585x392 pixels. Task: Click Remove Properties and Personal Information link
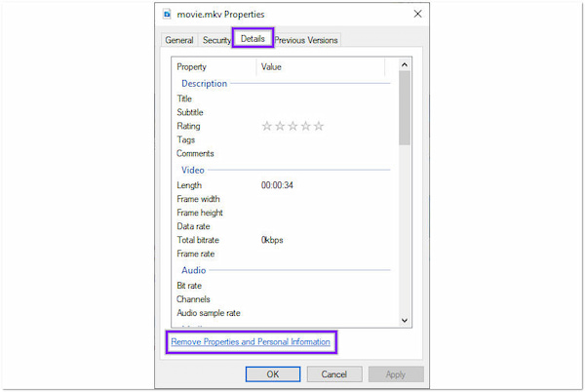(251, 341)
